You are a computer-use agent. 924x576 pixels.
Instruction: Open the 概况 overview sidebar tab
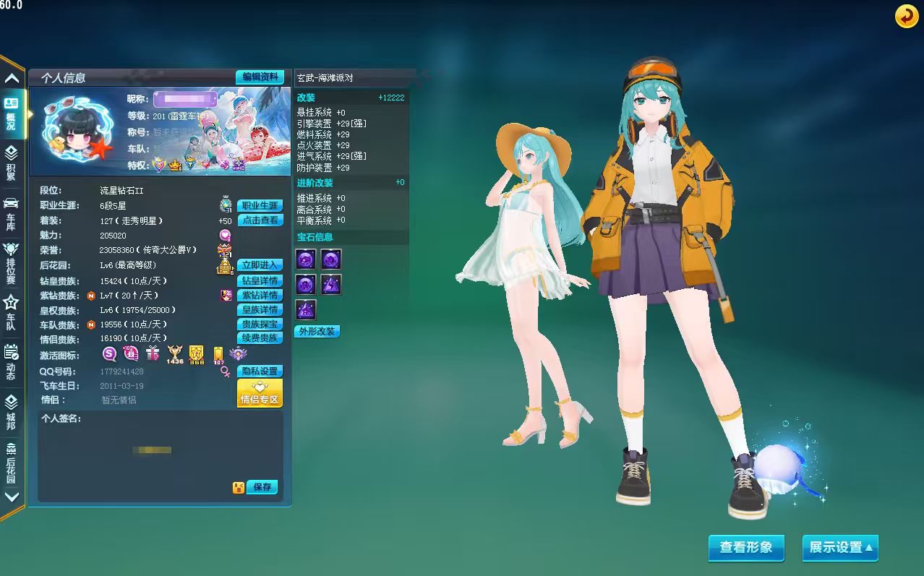[12, 115]
